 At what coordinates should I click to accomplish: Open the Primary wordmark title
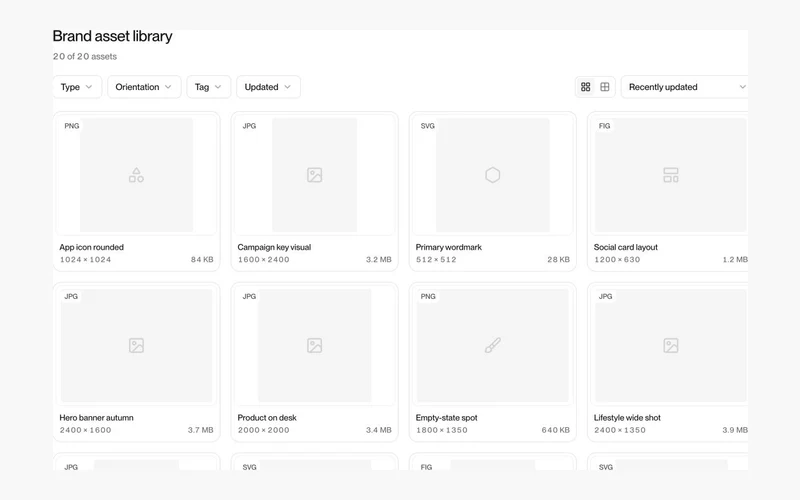[x=448, y=247]
